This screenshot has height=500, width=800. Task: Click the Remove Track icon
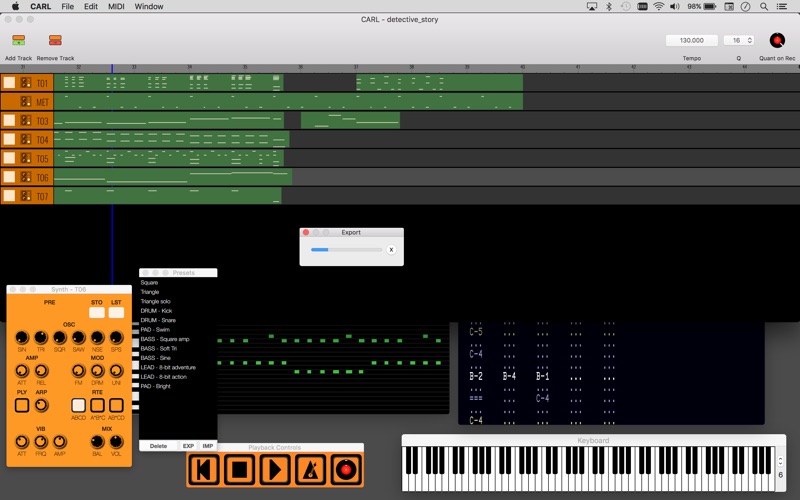tap(55, 40)
